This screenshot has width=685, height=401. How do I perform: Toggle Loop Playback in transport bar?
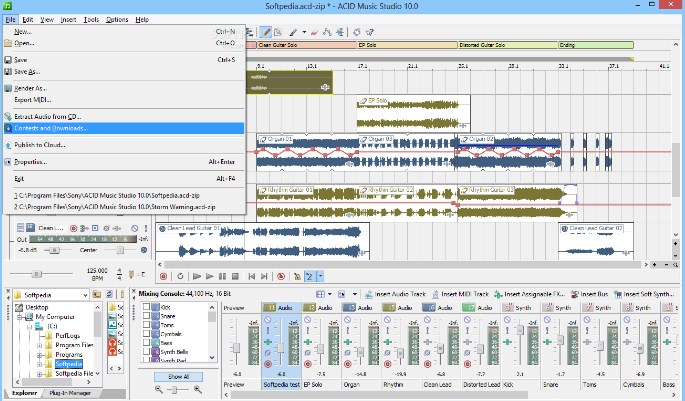pyautogui.click(x=180, y=276)
